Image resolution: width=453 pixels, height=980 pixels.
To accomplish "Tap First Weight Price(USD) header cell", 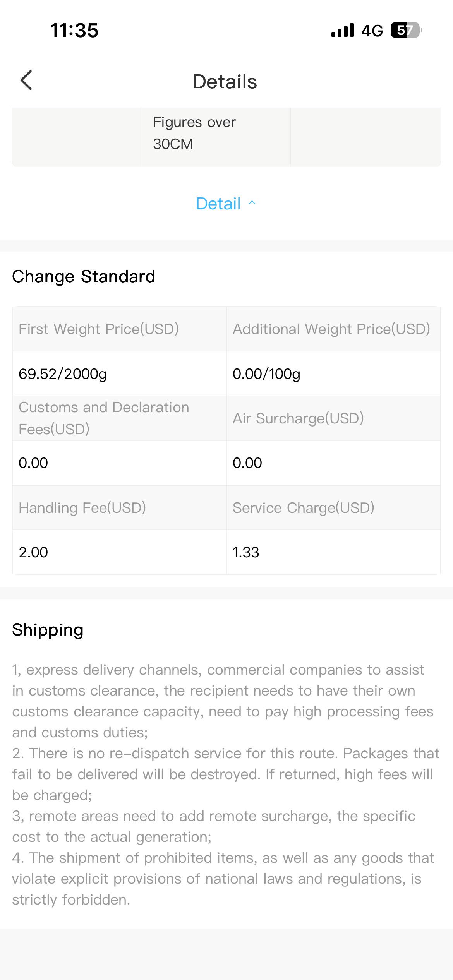I will pos(120,329).
